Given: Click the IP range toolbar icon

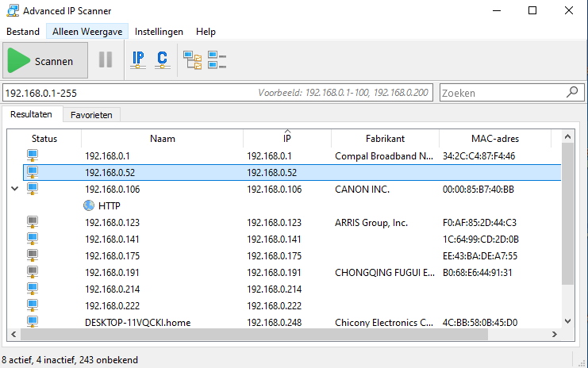Looking at the screenshot, I should click(x=138, y=60).
